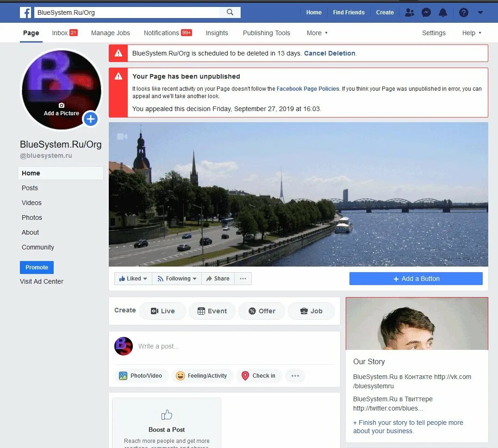The height and width of the screenshot is (448, 498).
Task: Click the Share button
Action: (x=218, y=279)
